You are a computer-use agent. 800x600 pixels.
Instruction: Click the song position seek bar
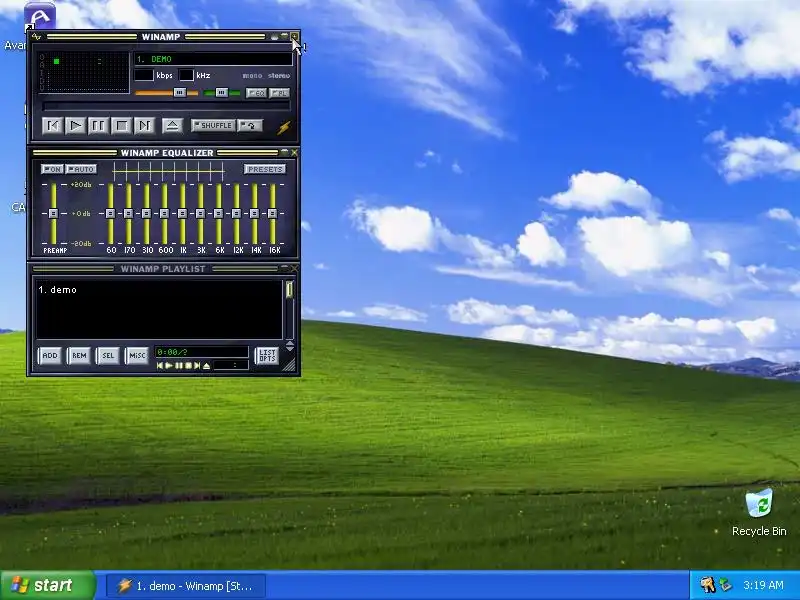pos(167,107)
